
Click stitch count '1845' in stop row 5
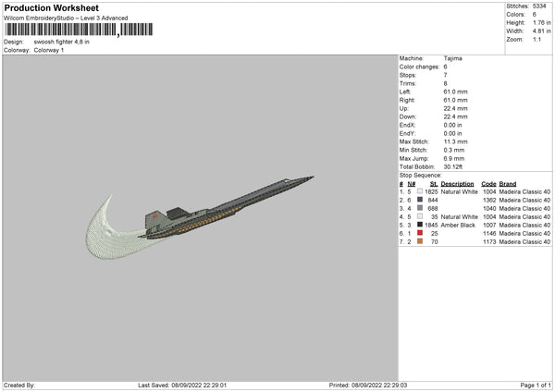(x=431, y=226)
